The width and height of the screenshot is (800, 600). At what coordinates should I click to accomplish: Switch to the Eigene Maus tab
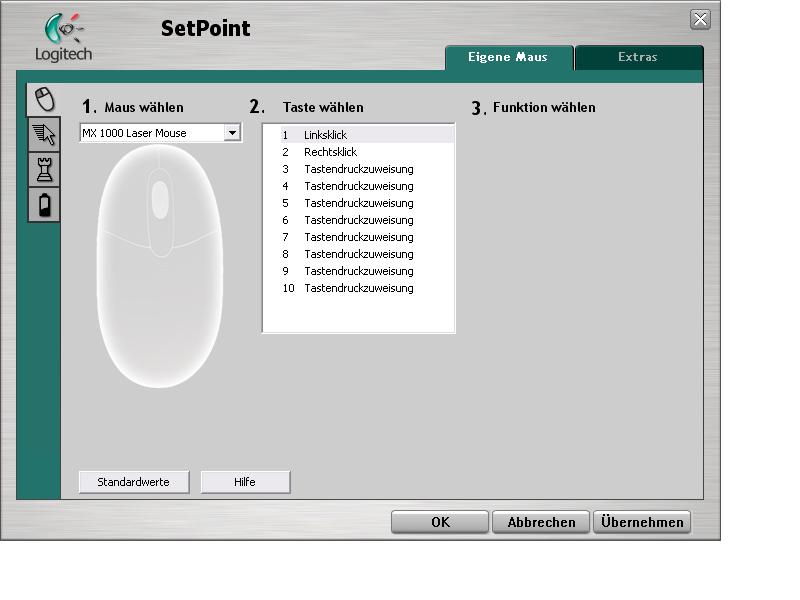pos(509,57)
